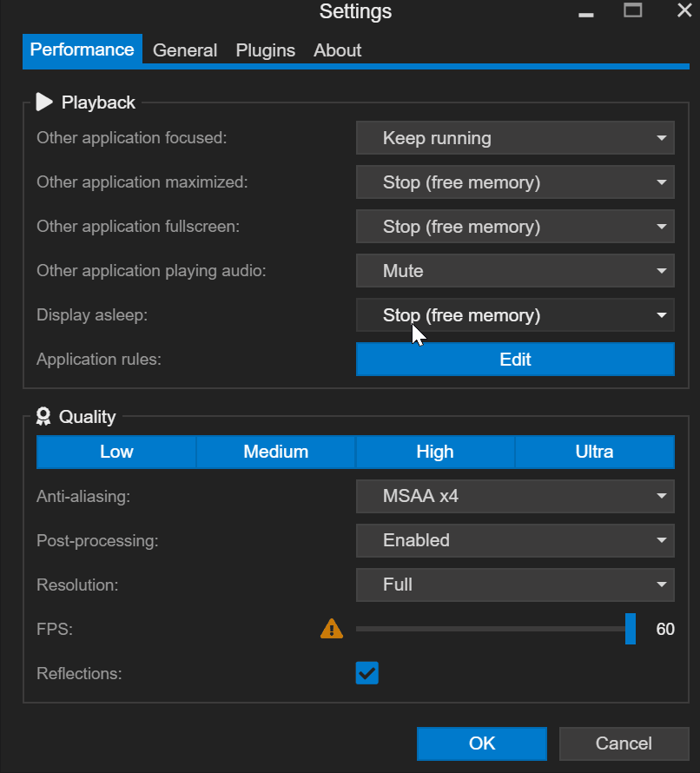Image resolution: width=700 pixels, height=773 pixels.
Task: Change the Other application playing audio dropdown
Action: pos(515,271)
